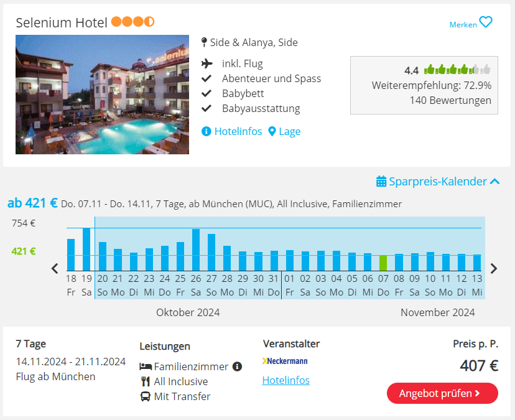
Task: Click the 140 Bewertungen rating box
Action: 424,85
